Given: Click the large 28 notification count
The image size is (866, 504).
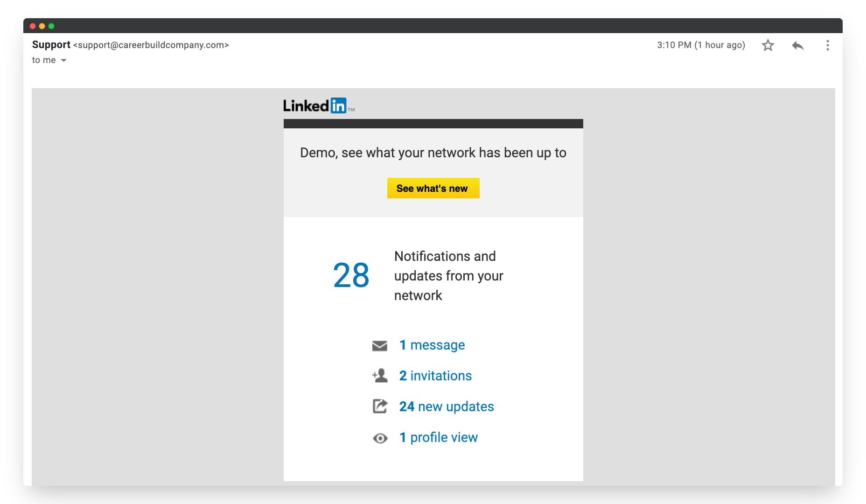Looking at the screenshot, I should coord(351,276).
